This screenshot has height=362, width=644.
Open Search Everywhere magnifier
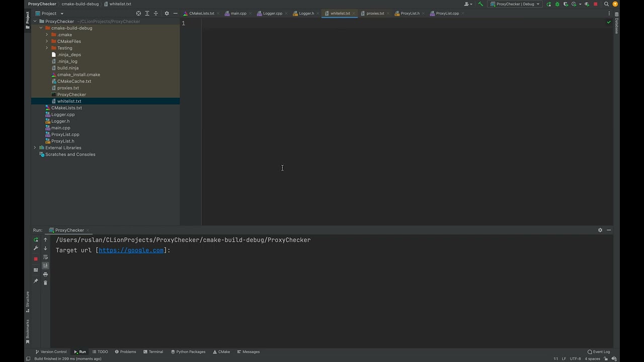(x=606, y=4)
